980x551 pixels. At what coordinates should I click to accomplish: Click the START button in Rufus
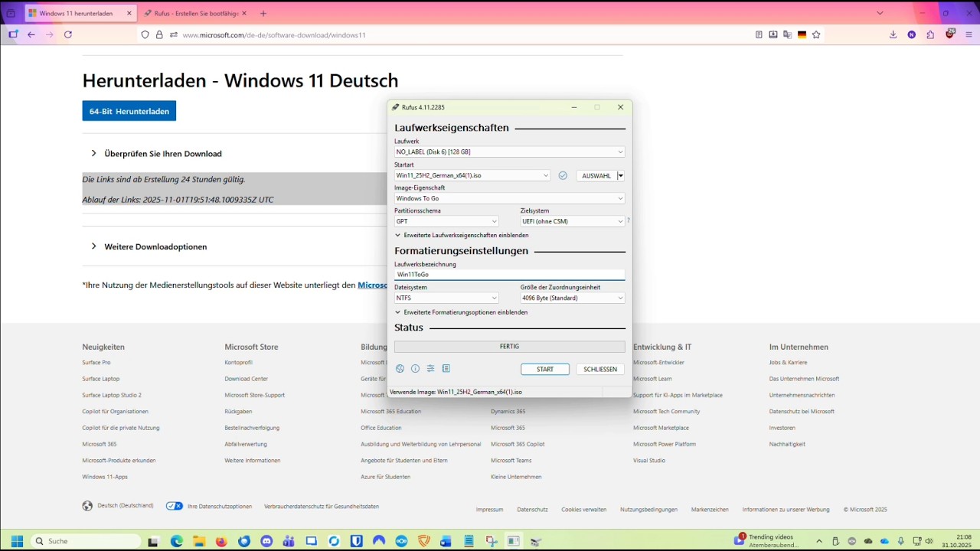(545, 369)
